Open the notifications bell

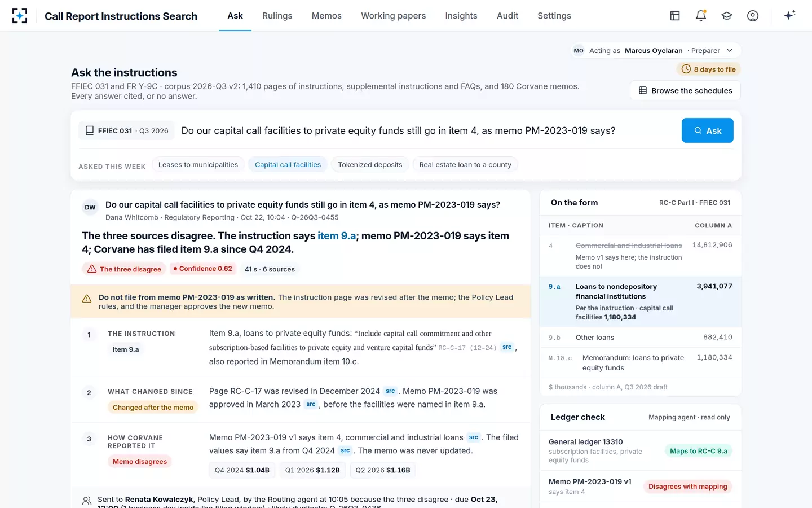pos(701,16)
